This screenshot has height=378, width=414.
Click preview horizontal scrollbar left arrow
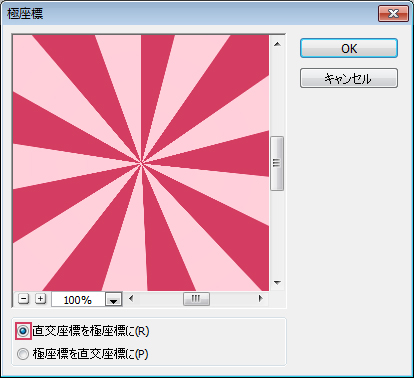coord(131,298)
